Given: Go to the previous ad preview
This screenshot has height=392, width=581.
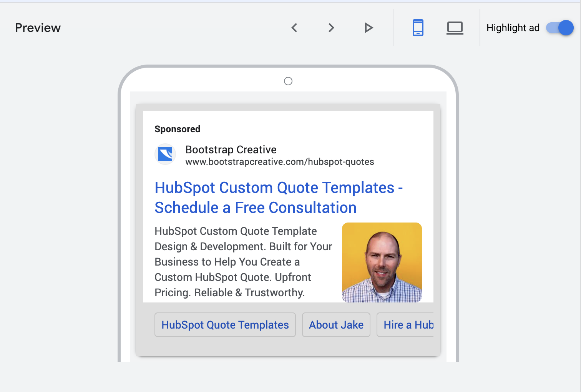Looking at the screenshot, I should click(x=294, y=28).
